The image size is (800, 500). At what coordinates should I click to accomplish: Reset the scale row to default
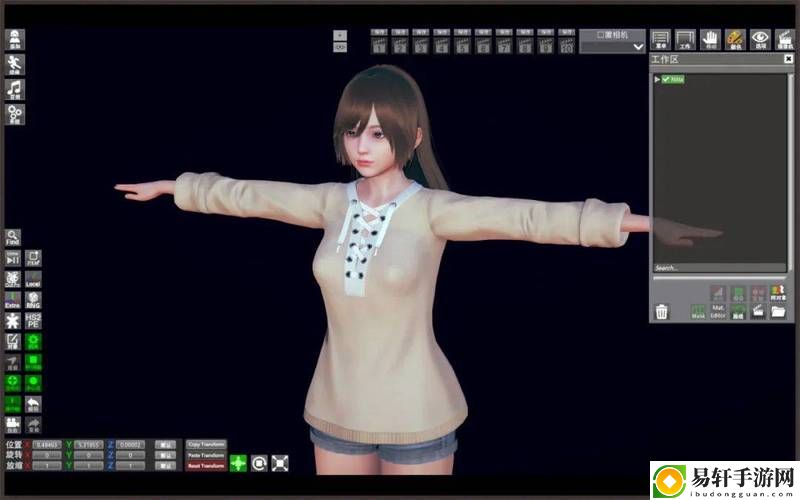tap(165, 466)
